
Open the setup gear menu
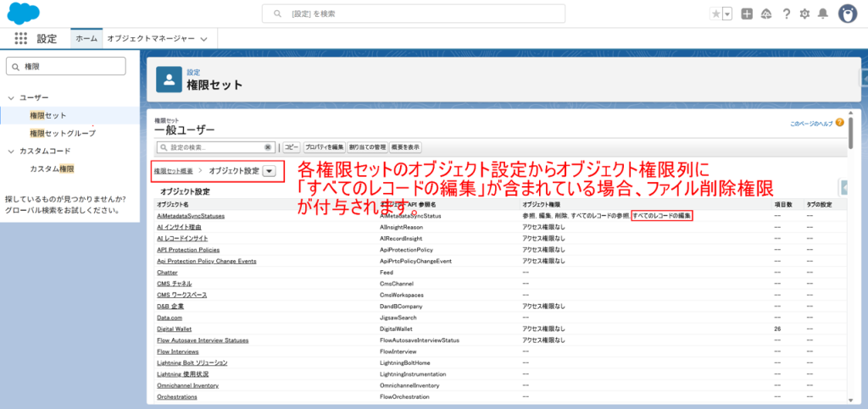click(804, 14)
